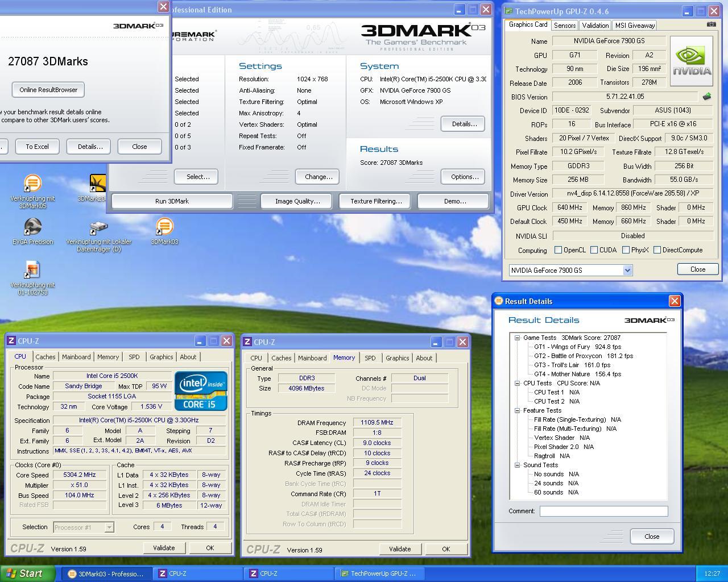Collapse the Feature Tests tree node
Screen dimensions: 728x582
click(518, 410)
